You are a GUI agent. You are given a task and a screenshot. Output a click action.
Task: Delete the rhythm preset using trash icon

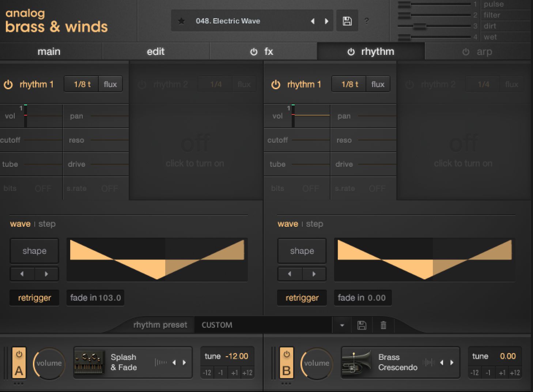tap(383, 325)
